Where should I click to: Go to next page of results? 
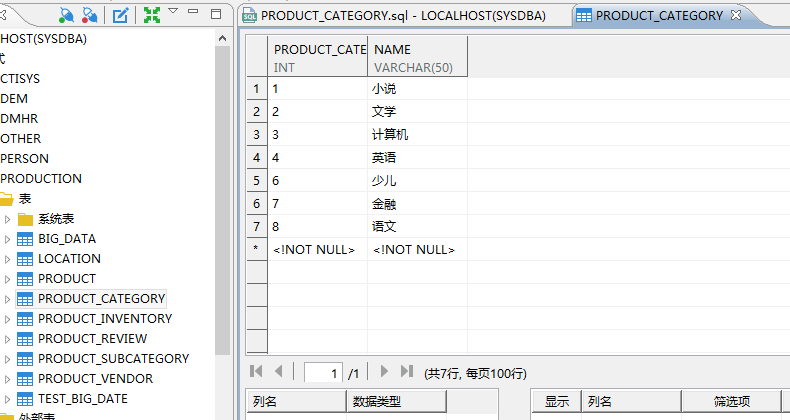coord(384,372)
